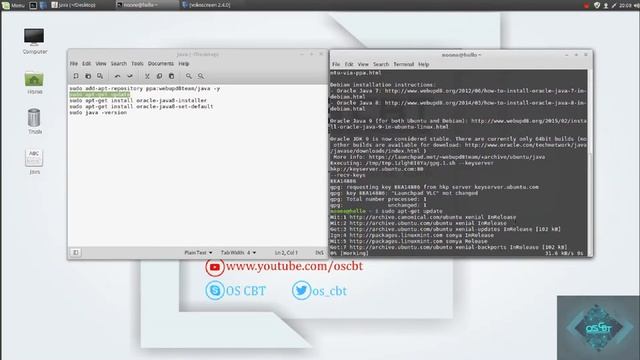
Task: Click the shield update tray icon
Action: point(597,5)
